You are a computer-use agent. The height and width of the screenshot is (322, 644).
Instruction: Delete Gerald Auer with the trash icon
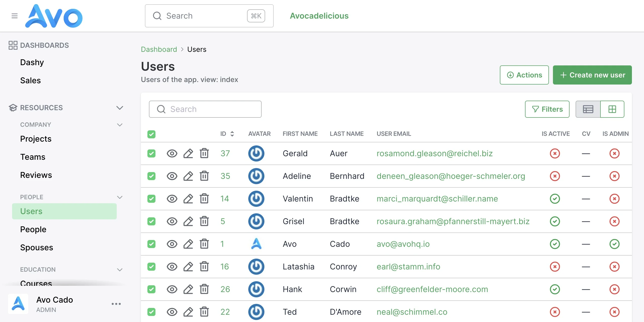click(x=204, y=153)
